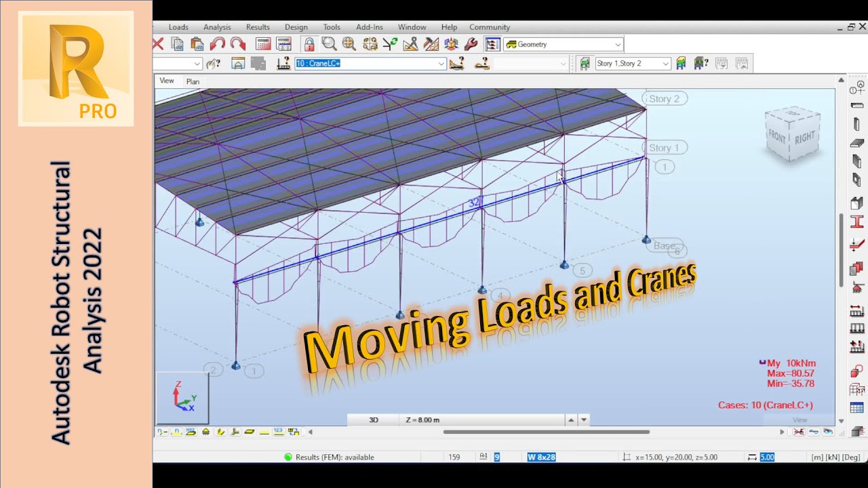Click the Undo arrow icon

(218, 44)
